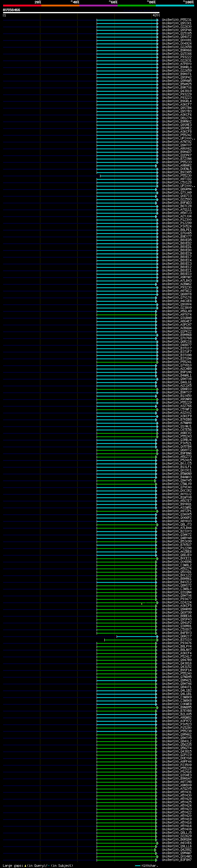Select label UniRef100_B9GRL4

point(177,101)
